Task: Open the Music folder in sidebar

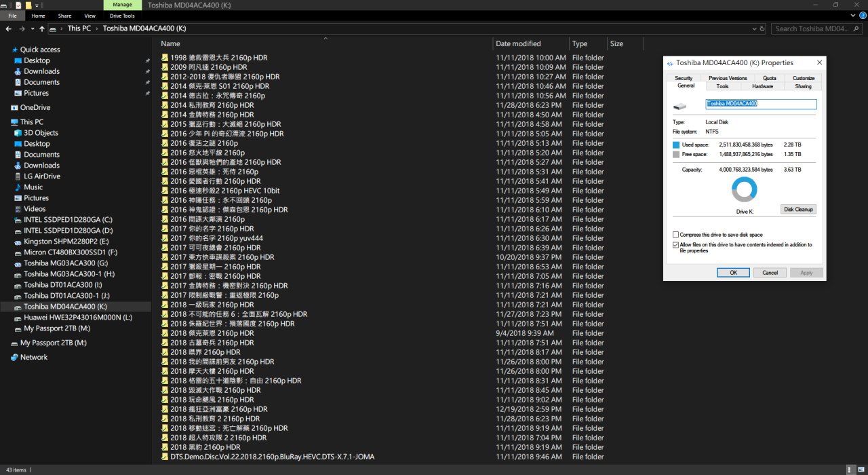Action: coord(33,187)
